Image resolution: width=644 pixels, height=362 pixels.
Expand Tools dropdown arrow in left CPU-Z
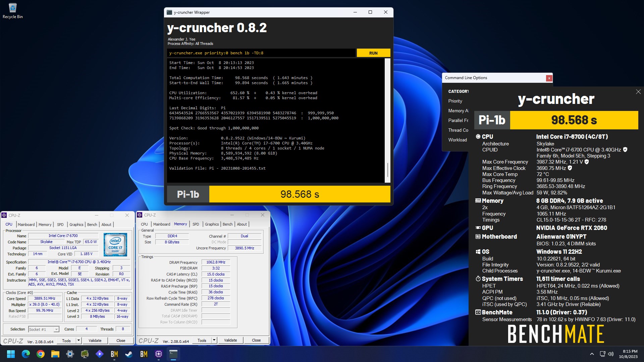pyautogui.click(x=78, y=341)
